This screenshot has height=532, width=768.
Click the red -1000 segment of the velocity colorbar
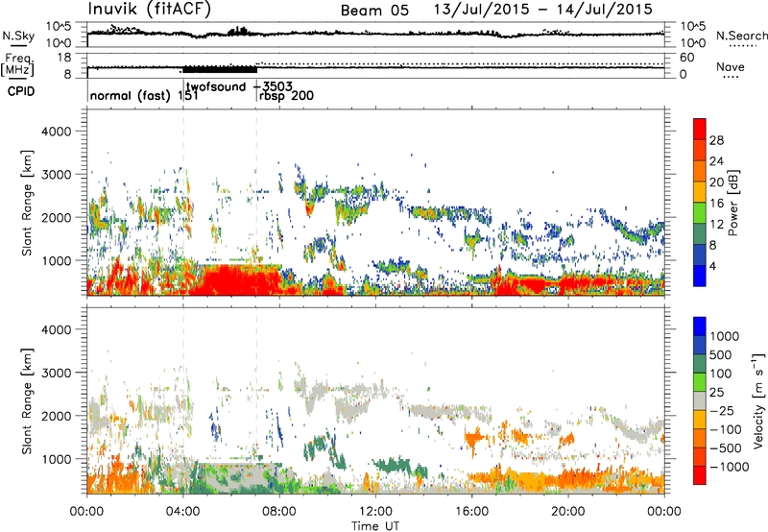pyautogui.click(x=700, y=475)
